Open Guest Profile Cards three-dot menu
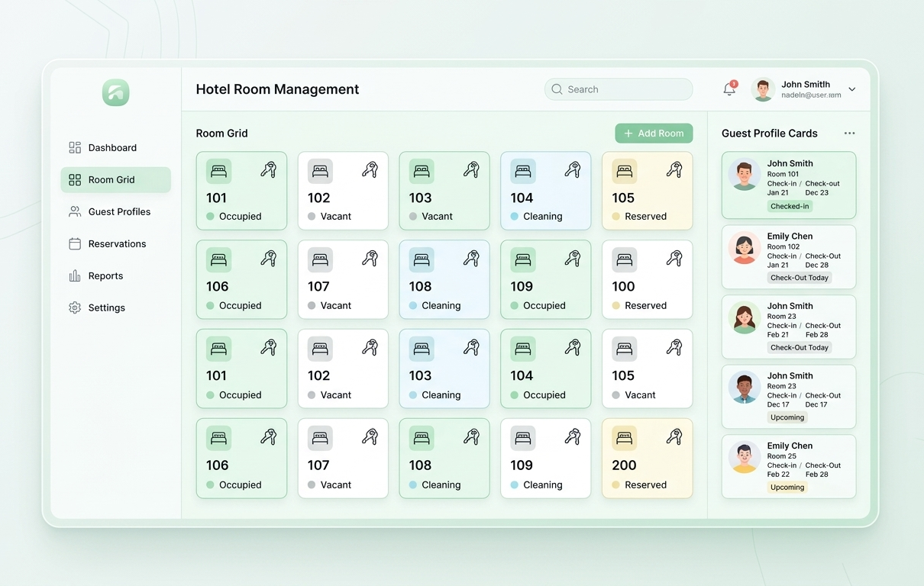The width and height of the screenshot is (924, 586). tap(849, 134)
